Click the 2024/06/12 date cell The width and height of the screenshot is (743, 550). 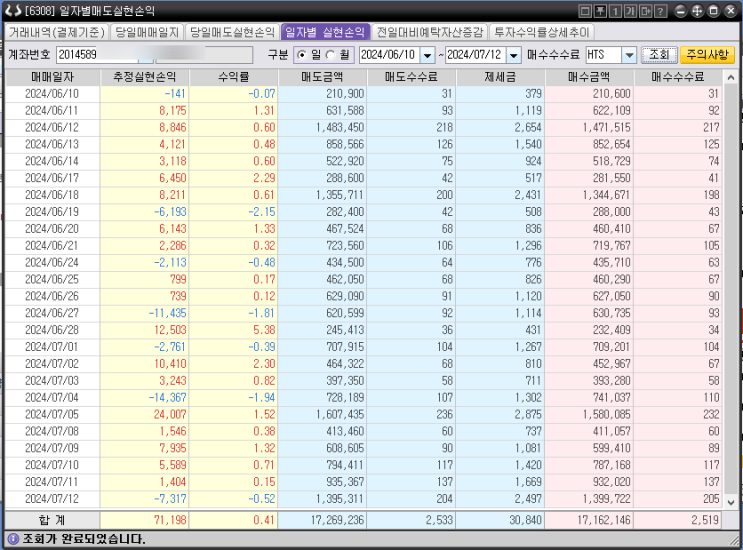click(x=52, y=127)
